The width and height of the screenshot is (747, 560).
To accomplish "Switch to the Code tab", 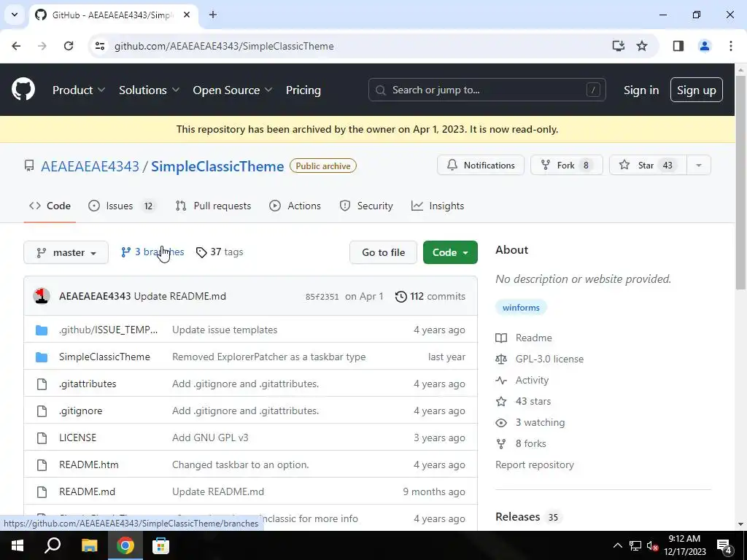I will click(x=50, y=206).
